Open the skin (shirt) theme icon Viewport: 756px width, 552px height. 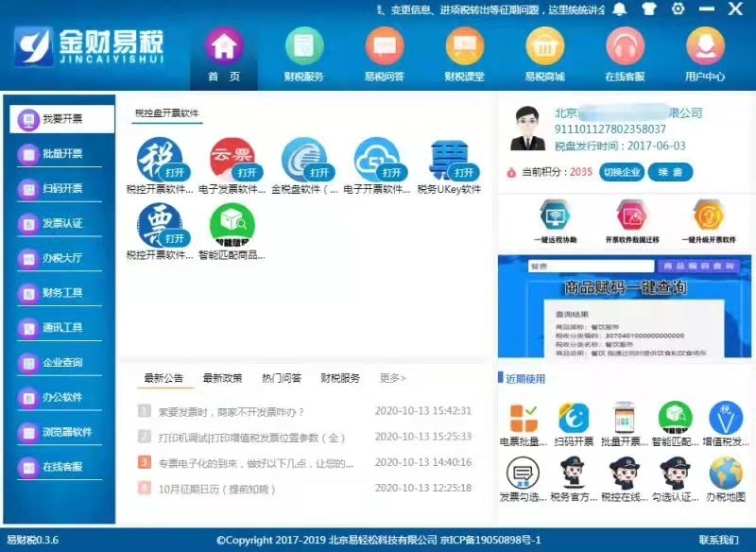[x=648, y=9]
